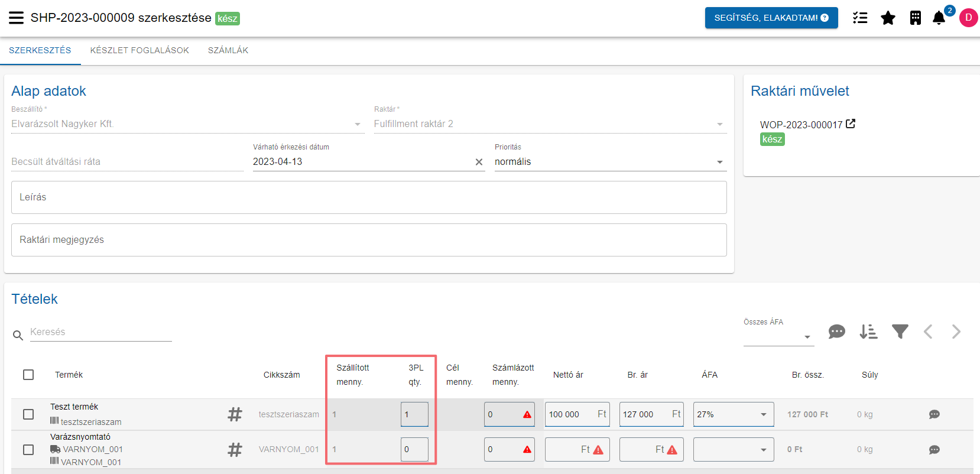Open comments speech bubble in Tételek toolbar
This screenshot has width=980, height=474.
click(836, 332)
